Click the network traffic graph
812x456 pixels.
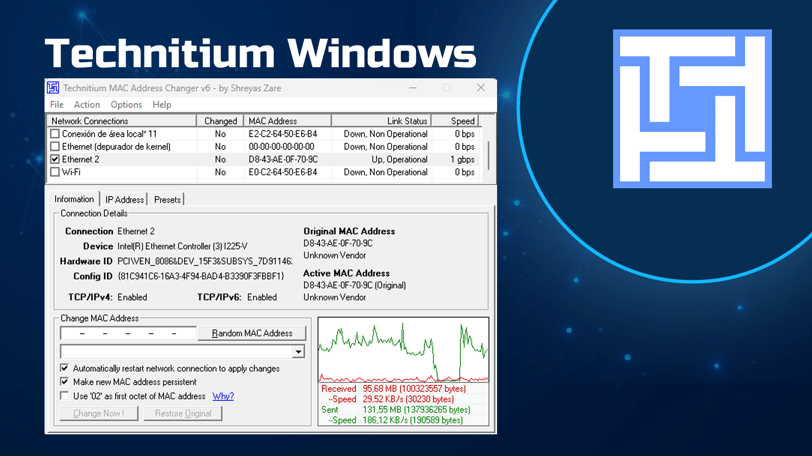tap(403, 350)
